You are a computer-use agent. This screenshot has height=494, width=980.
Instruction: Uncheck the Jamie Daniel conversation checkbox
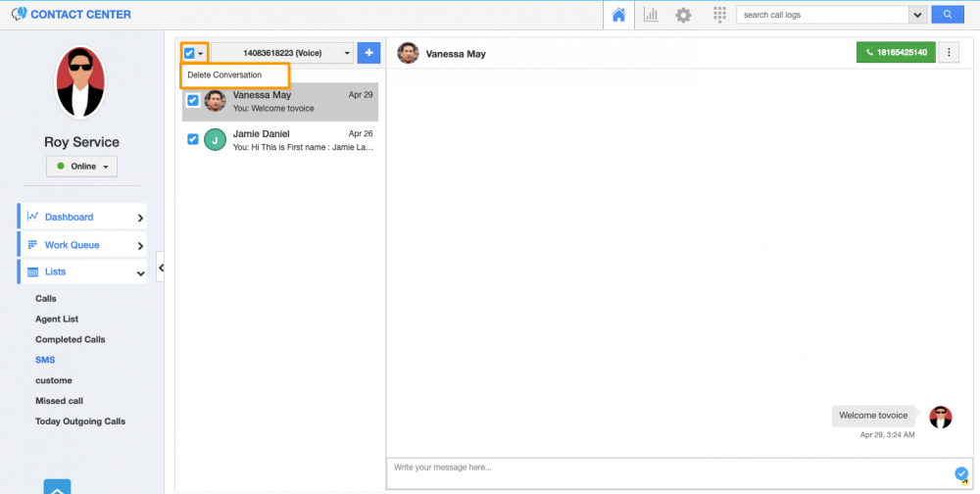193,139
